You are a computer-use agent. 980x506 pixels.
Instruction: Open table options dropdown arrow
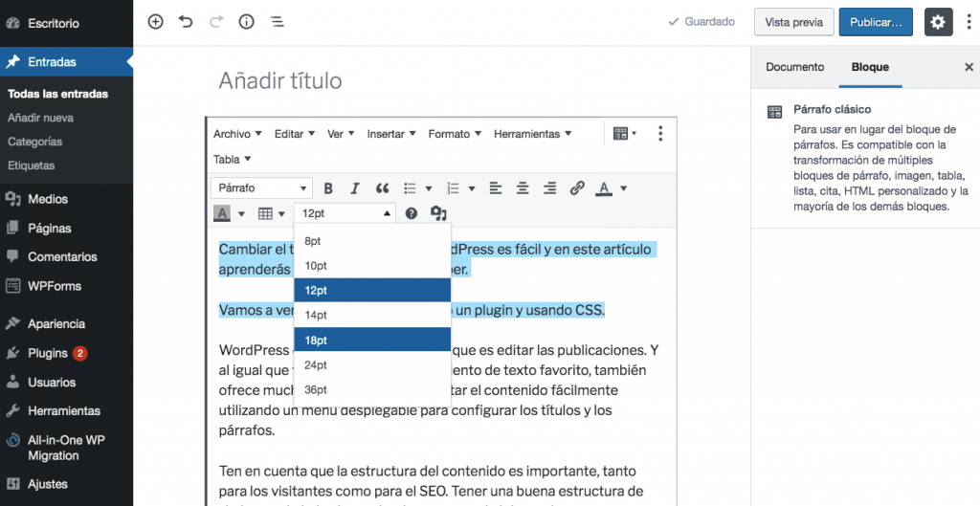pos(282,213)
